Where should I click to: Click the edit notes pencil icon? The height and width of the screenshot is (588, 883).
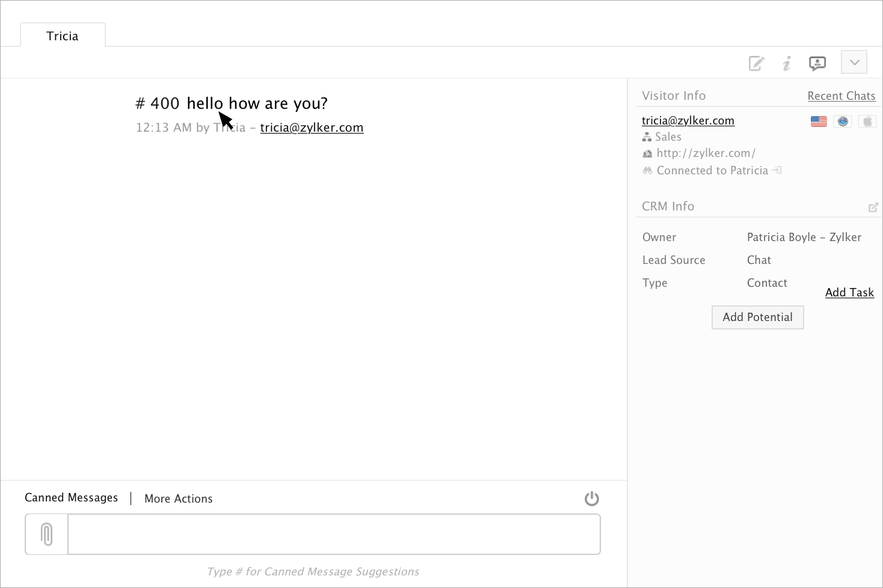tap(756, 63)
